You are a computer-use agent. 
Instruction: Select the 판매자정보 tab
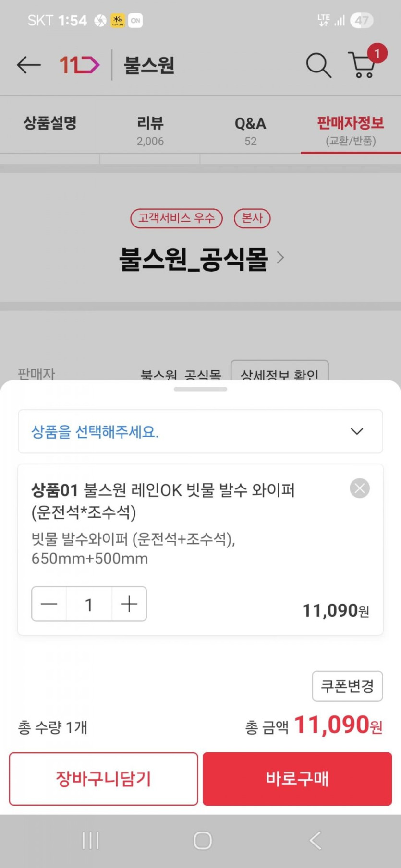(351, 131)
